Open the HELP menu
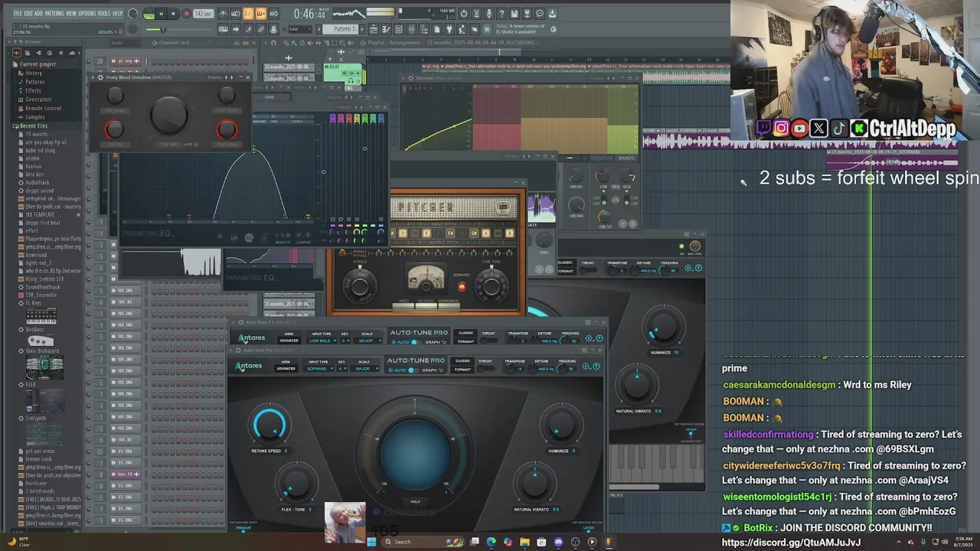The height and width of the screenshot is (551, 980). (x=118, y=13)
